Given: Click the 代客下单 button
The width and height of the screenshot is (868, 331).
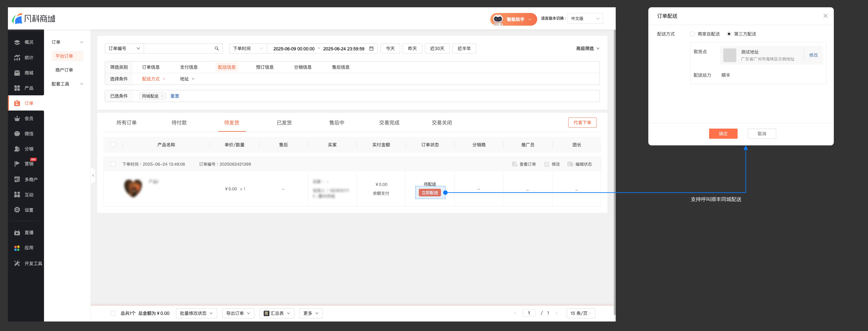Looking at the screenshot, I should [582, 123].
